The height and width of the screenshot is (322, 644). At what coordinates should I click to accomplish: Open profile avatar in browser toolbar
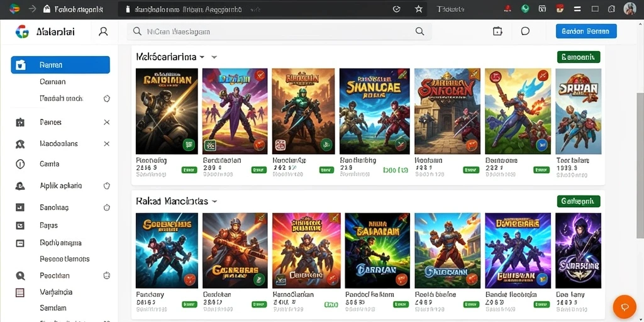click(x=630, y=9)
